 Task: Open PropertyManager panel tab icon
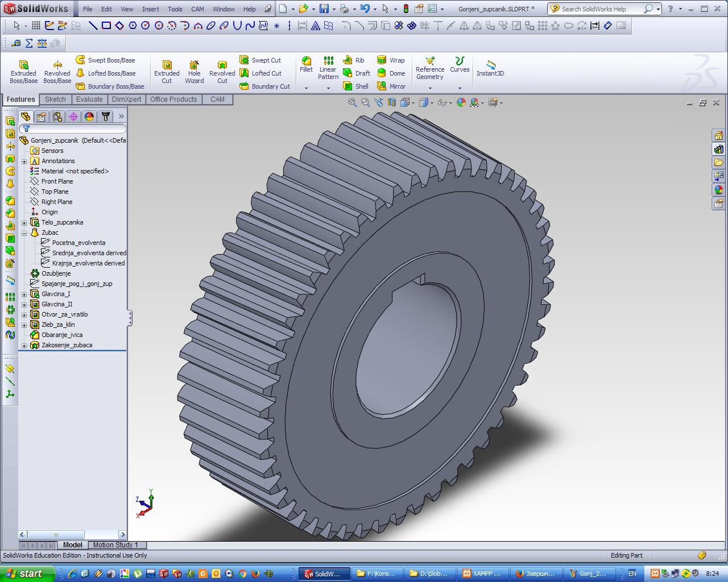tap(42, 117)
